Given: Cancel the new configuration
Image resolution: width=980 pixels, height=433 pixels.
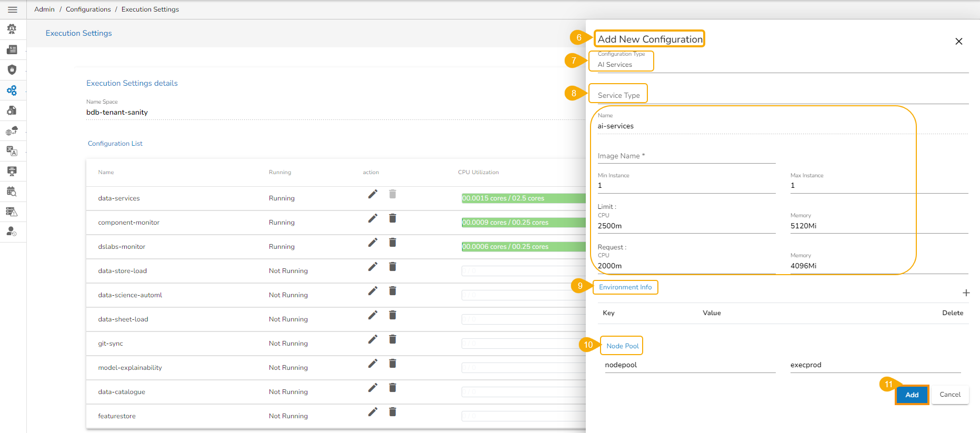Looking at the screenshot, I should coord(949,395).
